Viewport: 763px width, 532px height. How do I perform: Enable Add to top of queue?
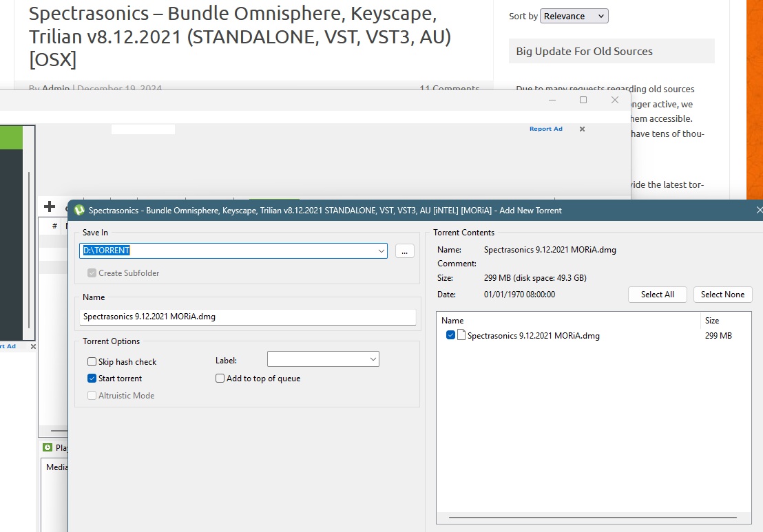220,379
